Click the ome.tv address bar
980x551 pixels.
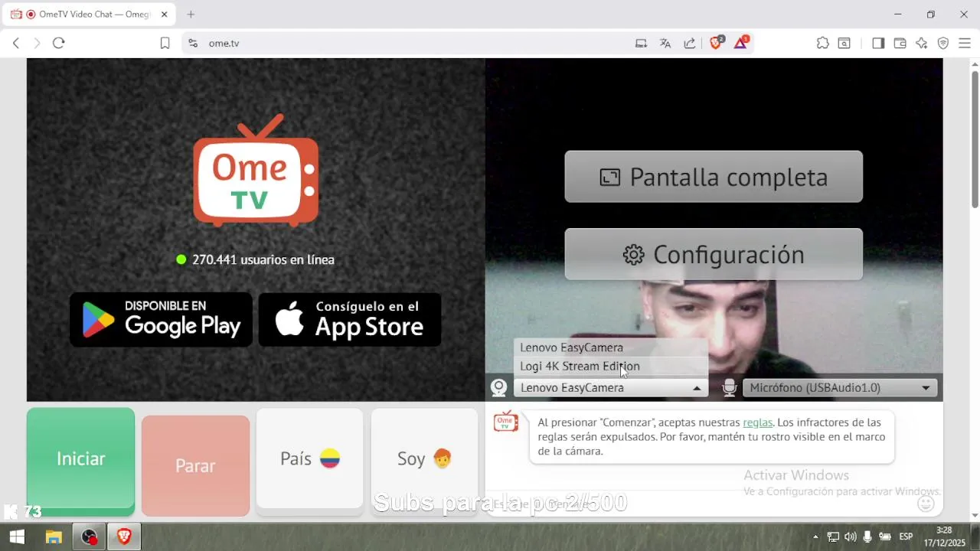[x=413, y=44]
